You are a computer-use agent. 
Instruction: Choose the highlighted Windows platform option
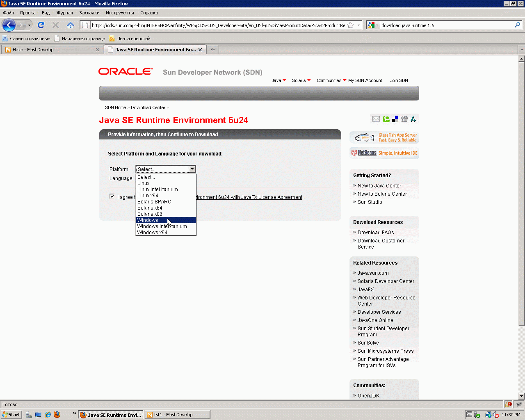click(166, 220)
